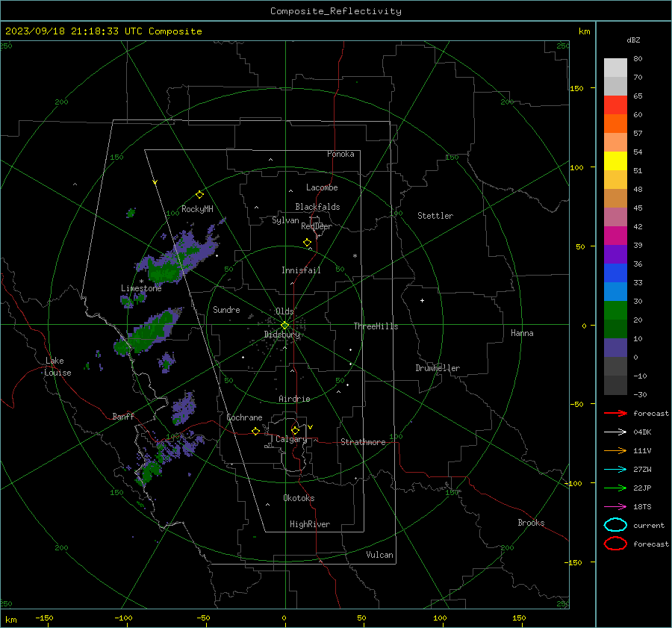
Task: Select the purple 36-39 dBZ swatch
Action: [x=615, y=255]
